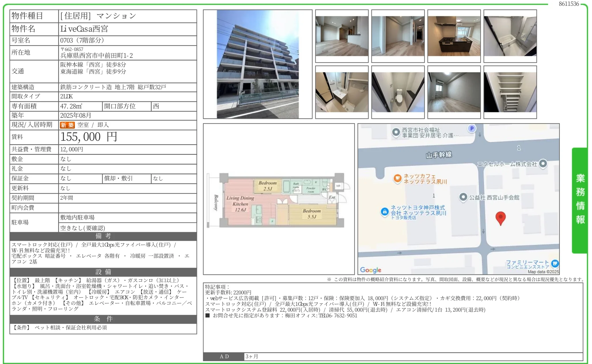Click the AD 3ヶ月 field
The height and width of the screenshot is (364, 592).
click(252, 356)
